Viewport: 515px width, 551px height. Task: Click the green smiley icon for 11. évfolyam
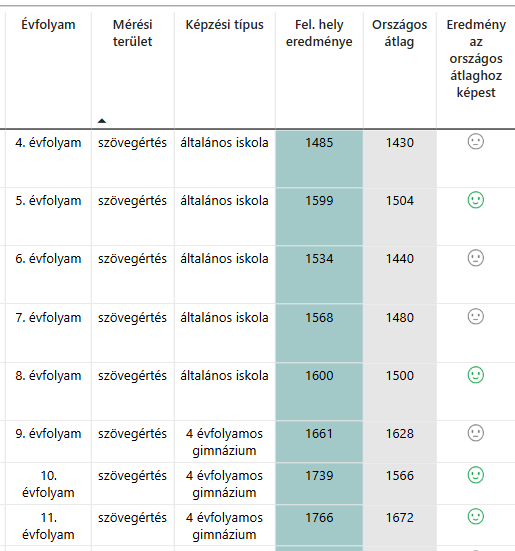[x=476, y=517]
